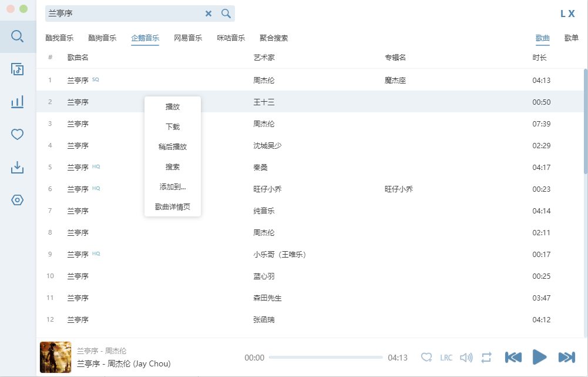Image resolution: width=588 pixels, height=377 pixels.
Task: Click the album cover thumbnail
Action: click(x=55, y=357)
